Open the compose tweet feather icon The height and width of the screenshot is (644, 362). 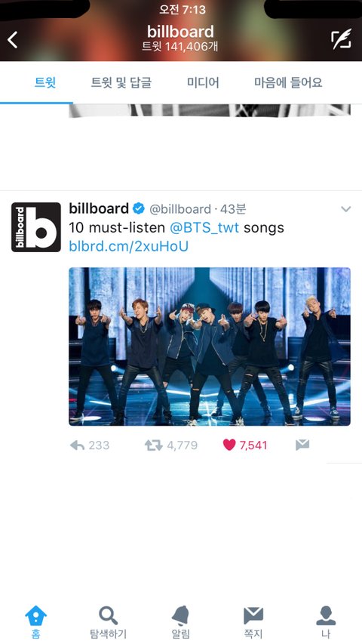coord(342,39)
